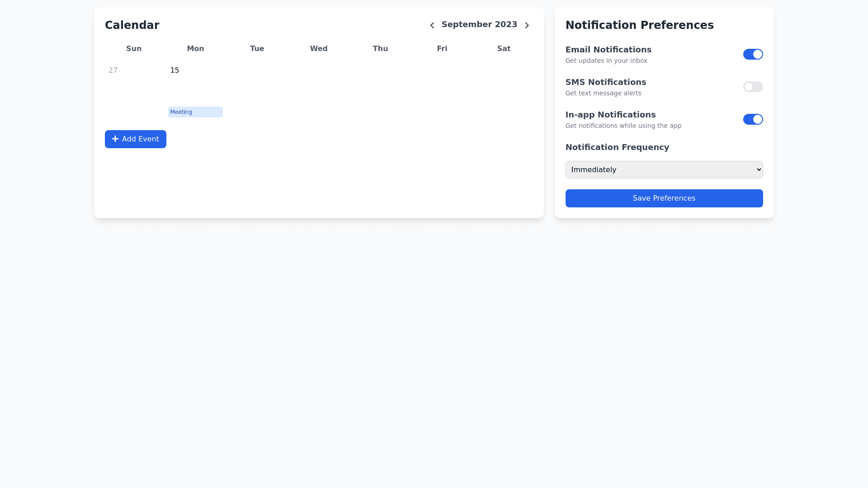This screenshot has height=488, width=868.
Task: Click the Tue column header
Action: pyautogui.click(x=257, y=49)
